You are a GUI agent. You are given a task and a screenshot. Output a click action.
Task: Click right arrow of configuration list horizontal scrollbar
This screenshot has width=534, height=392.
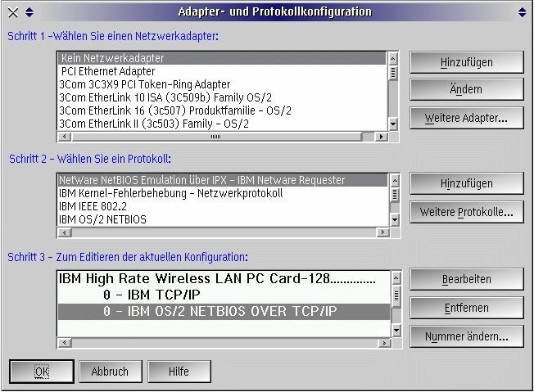[384, 343]
